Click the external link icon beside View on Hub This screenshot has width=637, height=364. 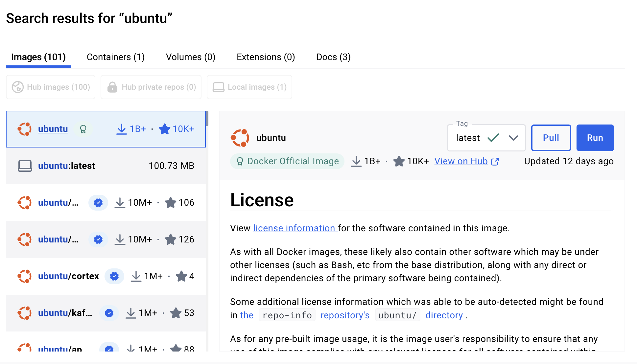tap(495, 161)
